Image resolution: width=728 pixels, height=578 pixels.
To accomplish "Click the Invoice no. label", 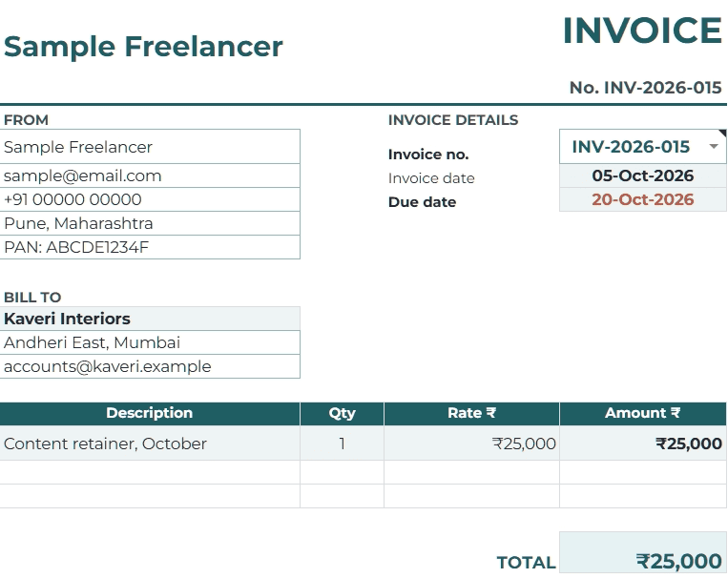I will (x=428, y=155).
